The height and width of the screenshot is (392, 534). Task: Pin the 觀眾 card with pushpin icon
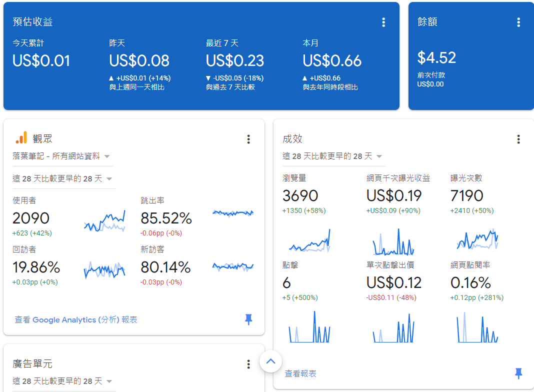point(248,319)
